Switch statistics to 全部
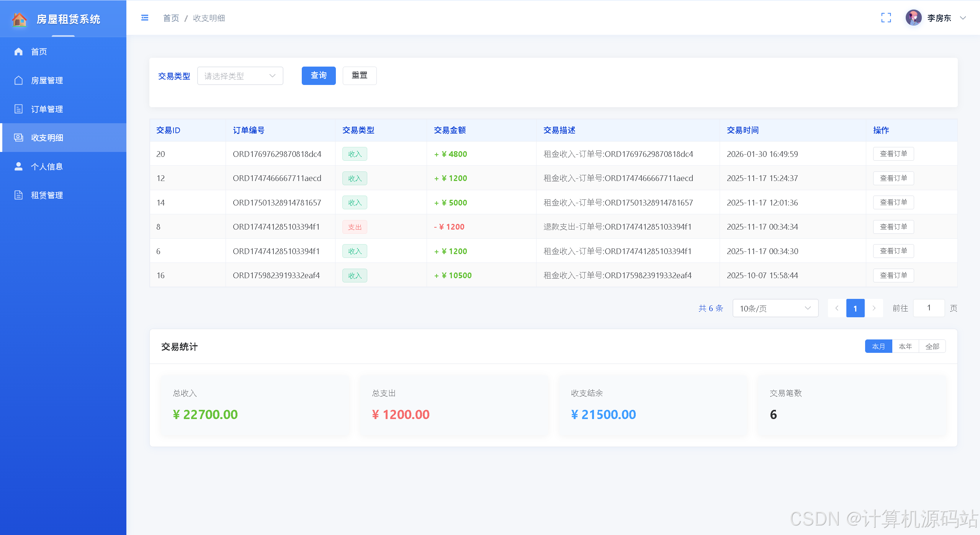The image size is (980, 535). [932, 346]
